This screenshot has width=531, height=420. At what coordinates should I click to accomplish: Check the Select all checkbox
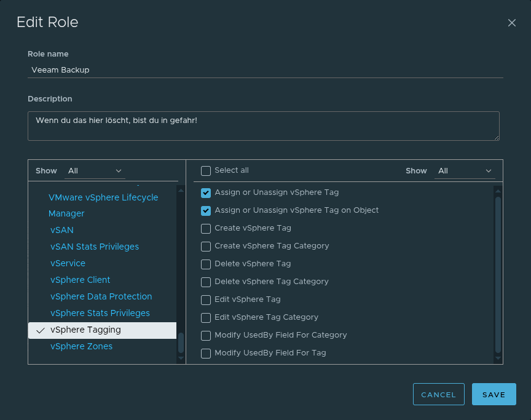(206, 171)
